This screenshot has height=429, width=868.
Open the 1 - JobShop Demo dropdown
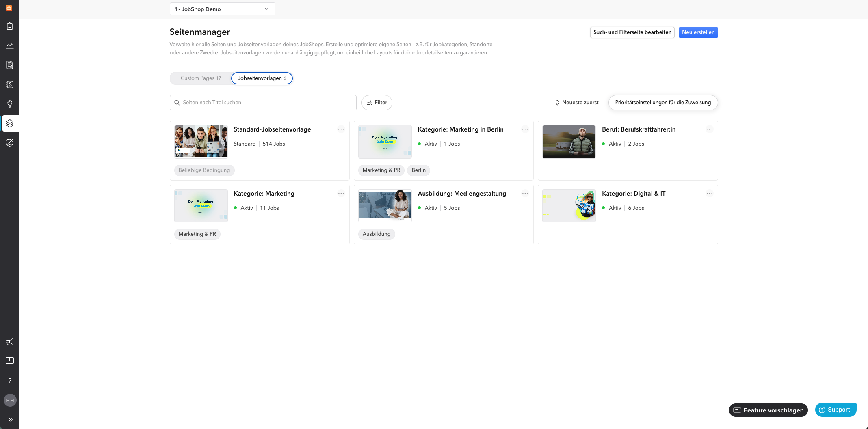[x=222, y=9]
